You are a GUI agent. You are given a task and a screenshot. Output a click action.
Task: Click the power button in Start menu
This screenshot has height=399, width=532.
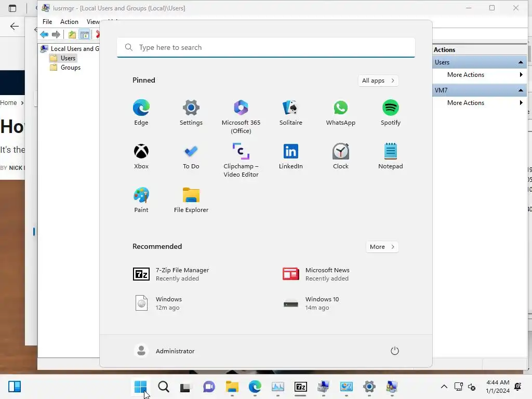coord(395,351)
